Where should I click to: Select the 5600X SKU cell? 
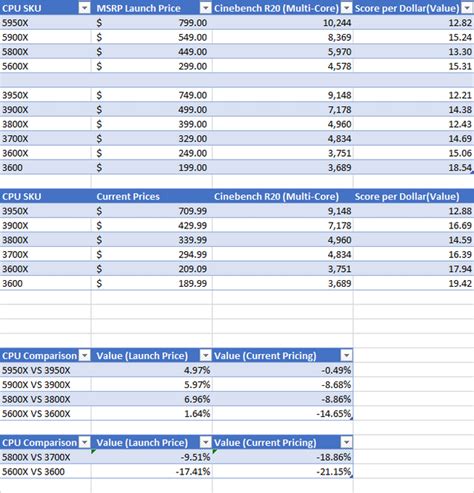pyautogui.click(x=45, y=66)
